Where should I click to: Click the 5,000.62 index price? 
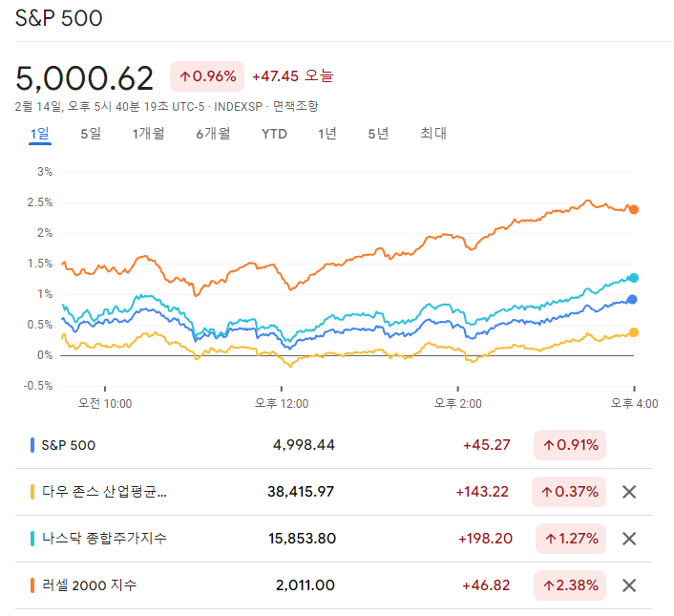coord(84,78)
